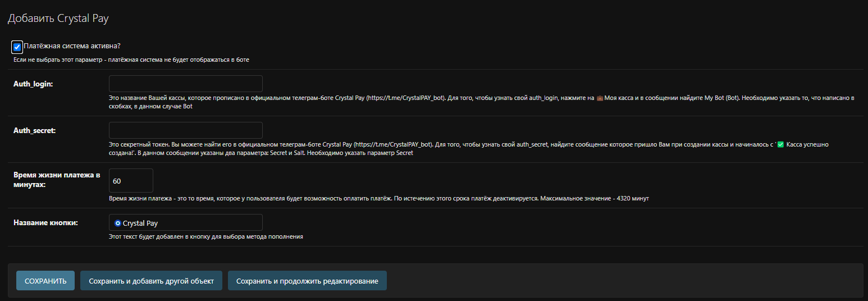Select the payment lifetime field showing 60
This screenshot has height=301, width=868.
click(131, 181)
